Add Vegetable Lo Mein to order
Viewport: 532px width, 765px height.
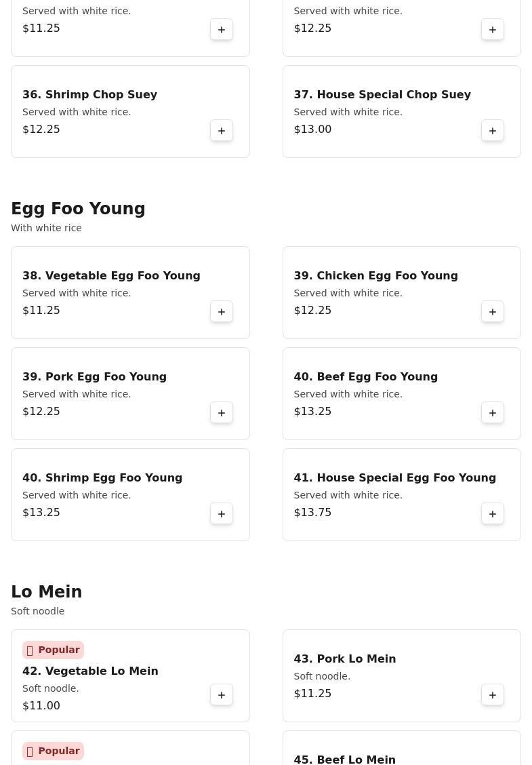(x=222, y=694)
